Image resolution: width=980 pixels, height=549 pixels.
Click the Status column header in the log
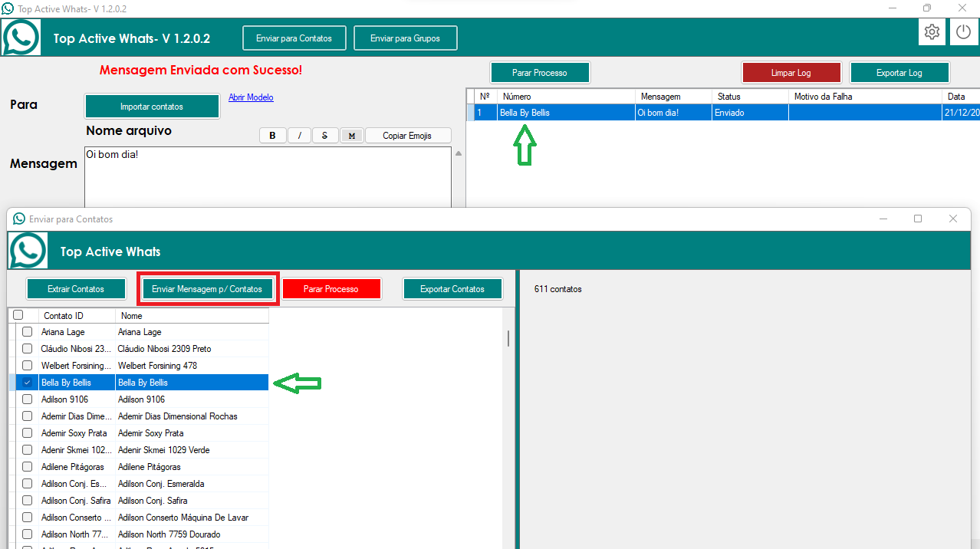(751, 97)
